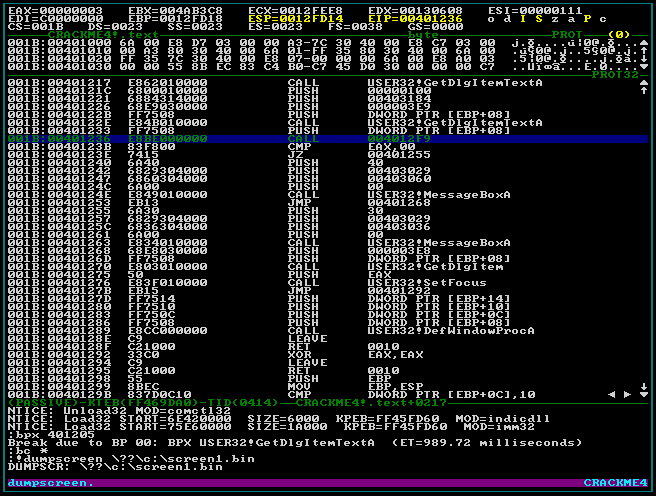Screen dimensions: 656x496
Task: Select the JMP 00401268 instruction
Action: [328, 203]
